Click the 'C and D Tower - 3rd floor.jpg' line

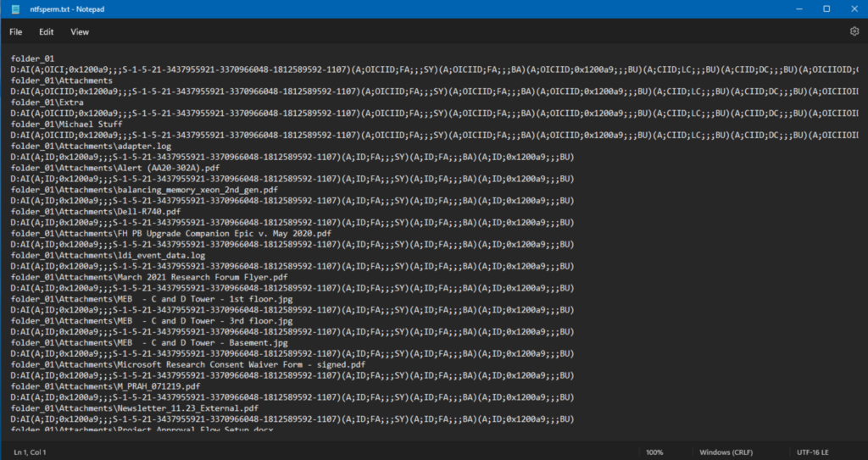[152, 321]
